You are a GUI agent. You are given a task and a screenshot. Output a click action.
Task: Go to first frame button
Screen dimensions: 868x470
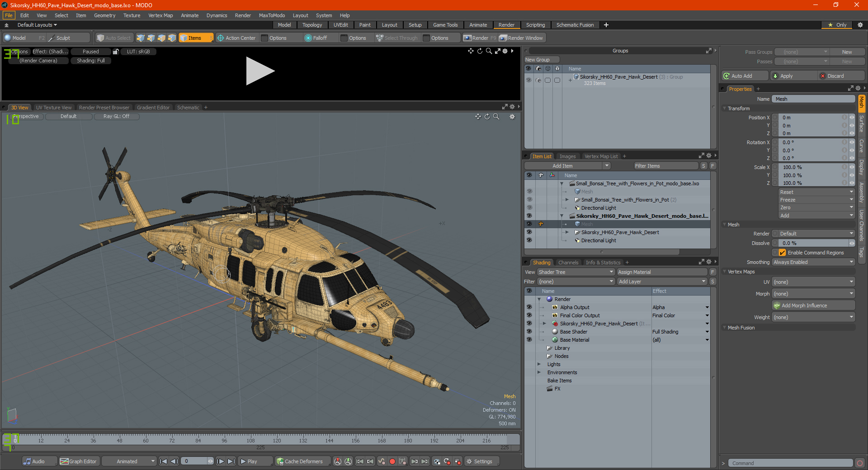tap(164, 461)
